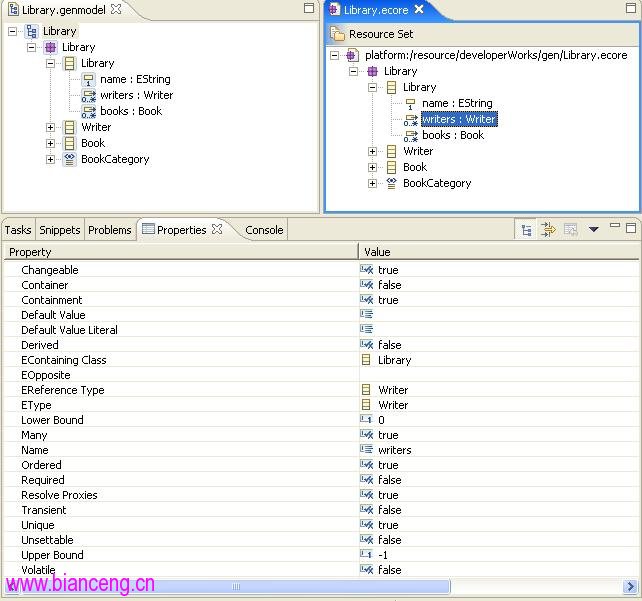Close the Library.genmodel tab
This screenshot has width=642, height=601.
pos(116,9)
